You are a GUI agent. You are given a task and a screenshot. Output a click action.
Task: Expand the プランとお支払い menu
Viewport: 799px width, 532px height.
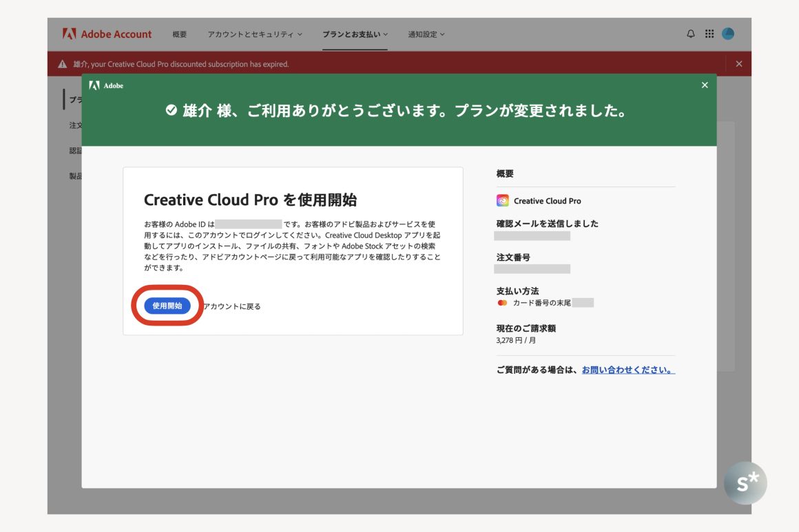pyautogui.click(x=355, y=34)
